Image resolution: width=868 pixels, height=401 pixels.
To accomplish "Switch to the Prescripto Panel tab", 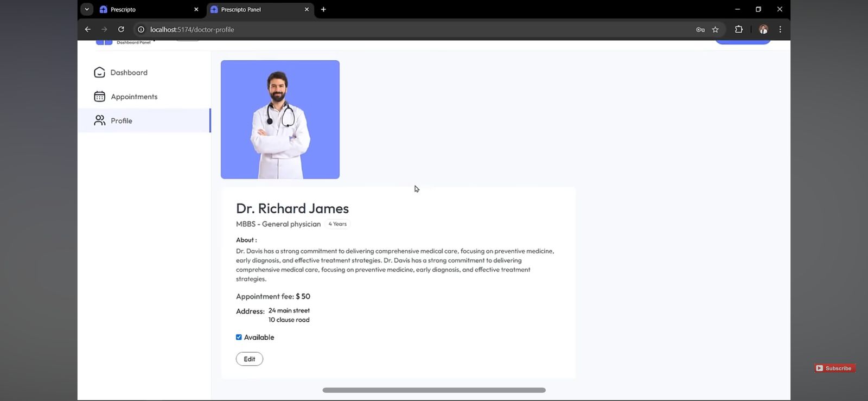I will (260, 9).
